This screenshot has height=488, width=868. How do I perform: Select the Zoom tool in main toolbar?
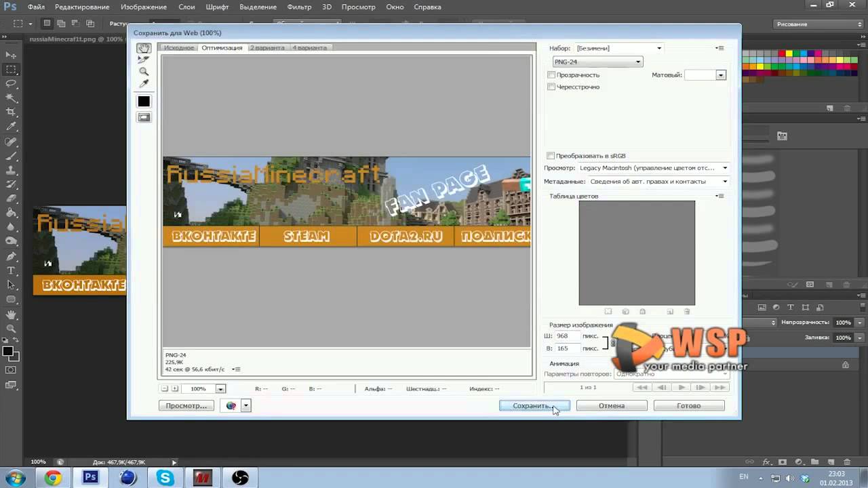11,329
